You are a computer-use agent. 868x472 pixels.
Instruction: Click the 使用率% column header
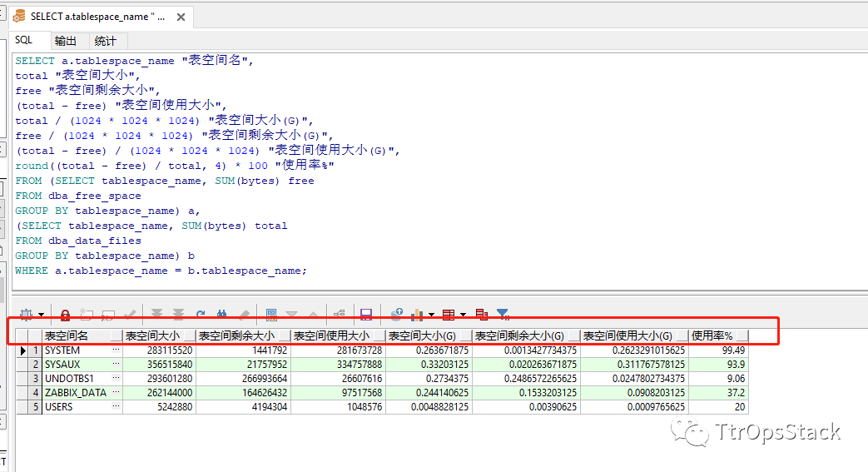(x=718, y=335)
